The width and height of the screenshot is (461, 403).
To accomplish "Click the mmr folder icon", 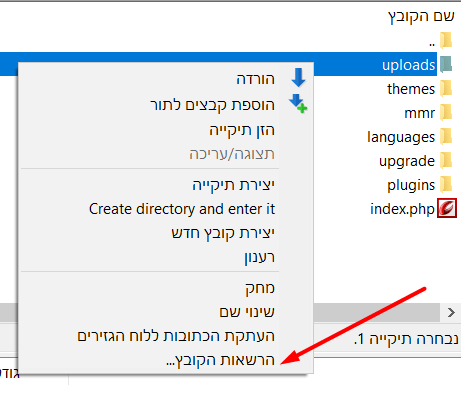I will (x=446, y=113).
